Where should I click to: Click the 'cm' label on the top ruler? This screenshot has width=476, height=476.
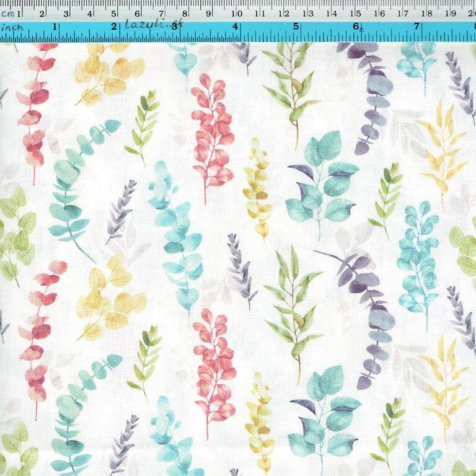click(8, 14)
